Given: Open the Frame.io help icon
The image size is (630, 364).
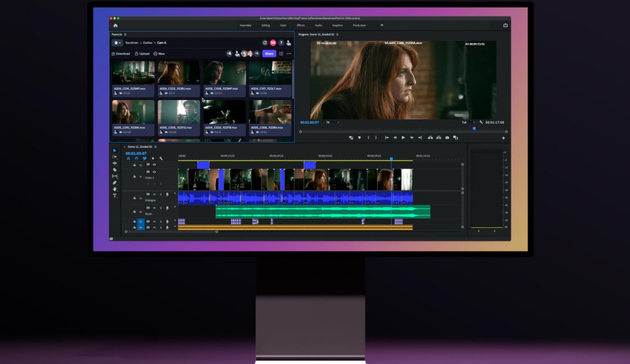Looking at the screenshot, I should 281,43.
